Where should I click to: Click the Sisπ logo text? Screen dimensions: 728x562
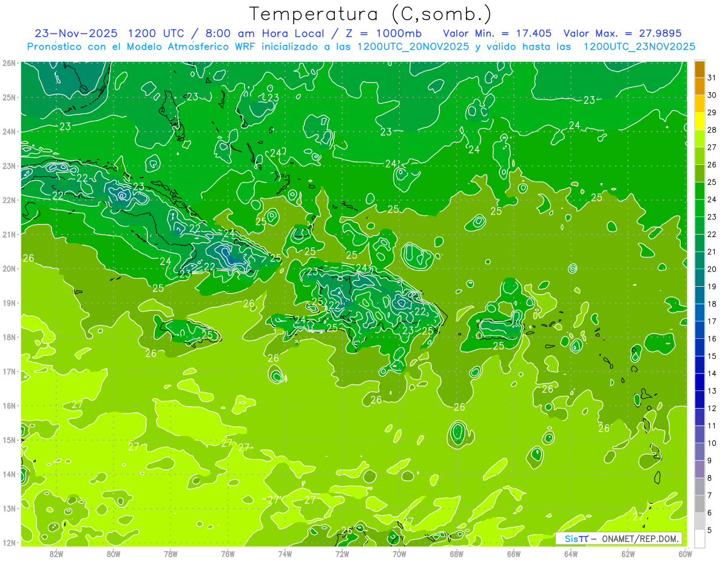pyautogui.click(x=576, y=538)
